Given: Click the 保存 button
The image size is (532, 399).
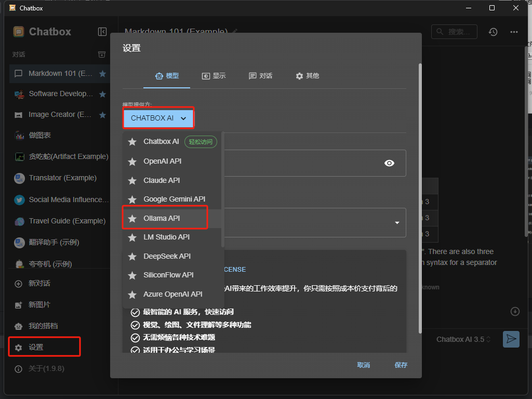Looking at the screenshot, I should [x=401, y=365].
